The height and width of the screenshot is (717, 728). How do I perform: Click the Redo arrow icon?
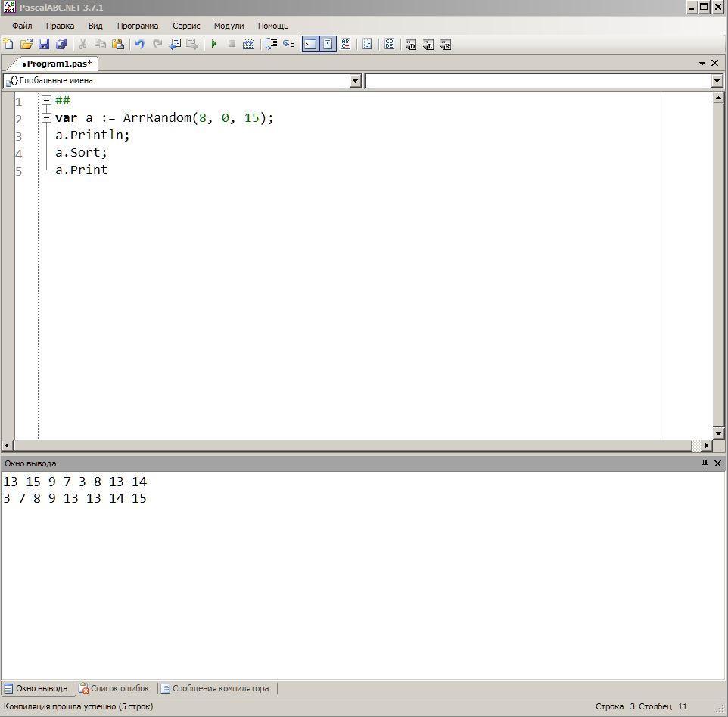pyautogui.click(x=157, y=44)
